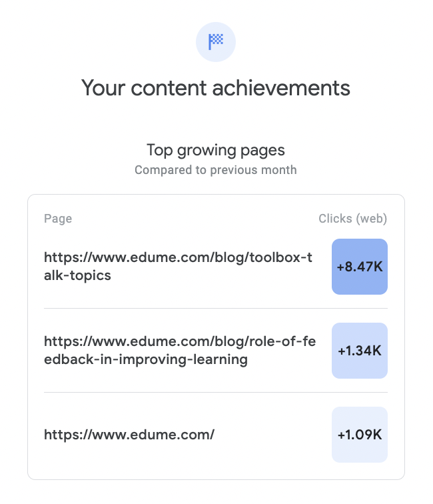Click the divider above the edume.com row
Screen dimensions: 433x504
tap(216, 392)
